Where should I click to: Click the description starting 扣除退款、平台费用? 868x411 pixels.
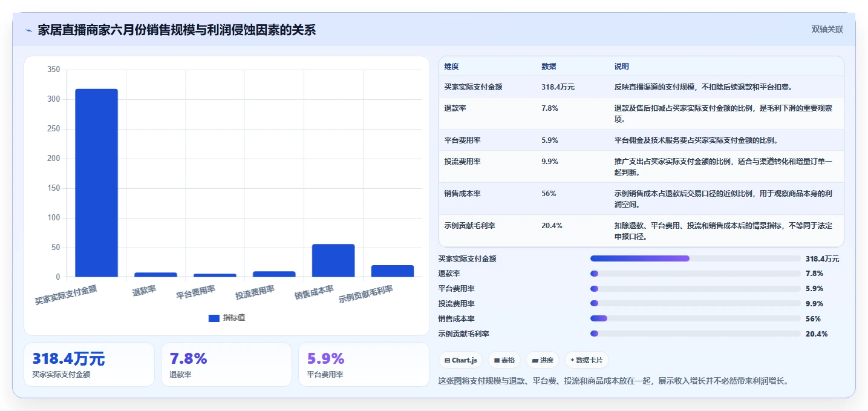point(723,231)
